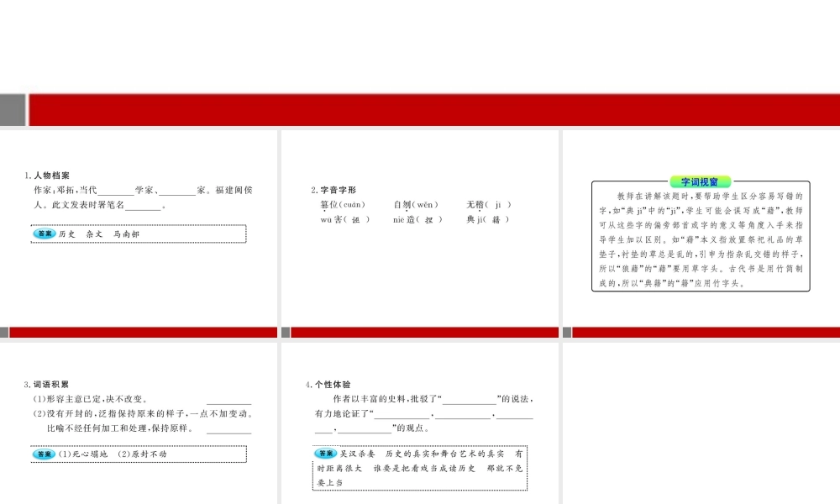The image size is (840, 504).
Task: Click the 答案 badge beside 吴汉杀妻
Action: pos(326,453)
